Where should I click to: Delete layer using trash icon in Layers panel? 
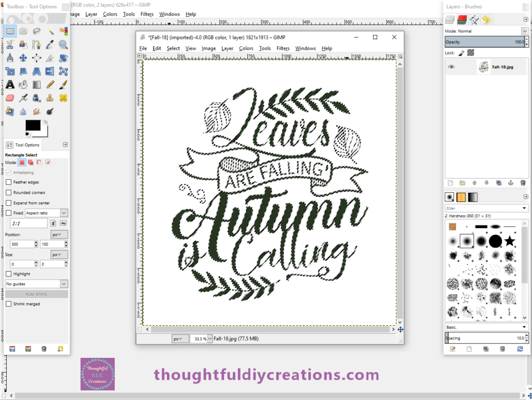523,183
